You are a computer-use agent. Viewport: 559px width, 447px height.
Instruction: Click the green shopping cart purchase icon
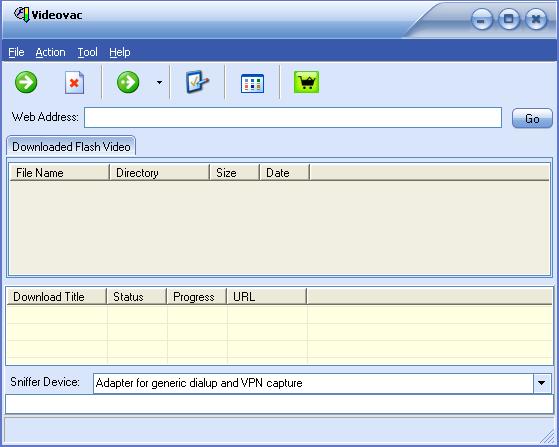pyautogui.click(x=307, y=82)
